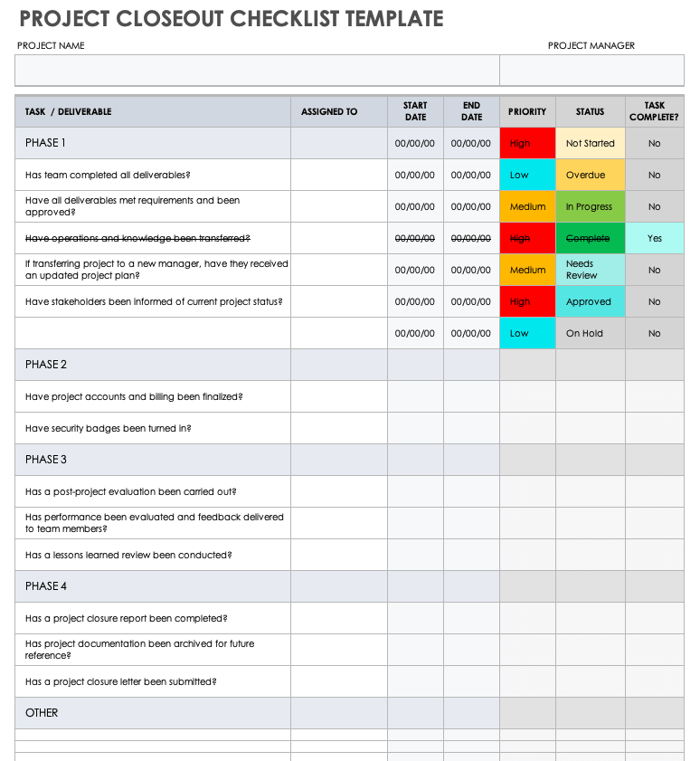
Task: Click the Yes task complete cell
Action: (x=654, y=238)
